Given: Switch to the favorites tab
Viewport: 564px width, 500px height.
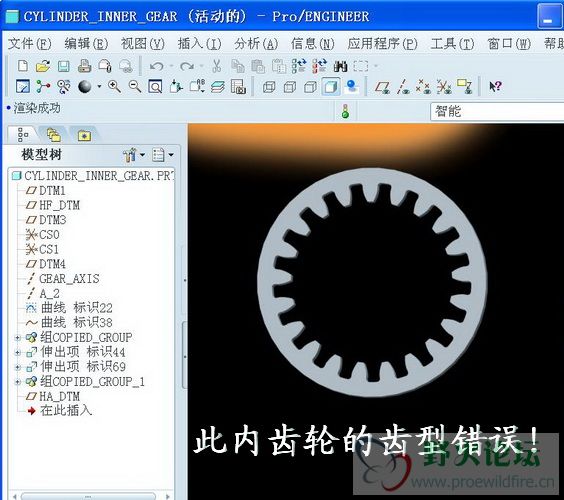Looking at the screenshot, I should 84,135.
